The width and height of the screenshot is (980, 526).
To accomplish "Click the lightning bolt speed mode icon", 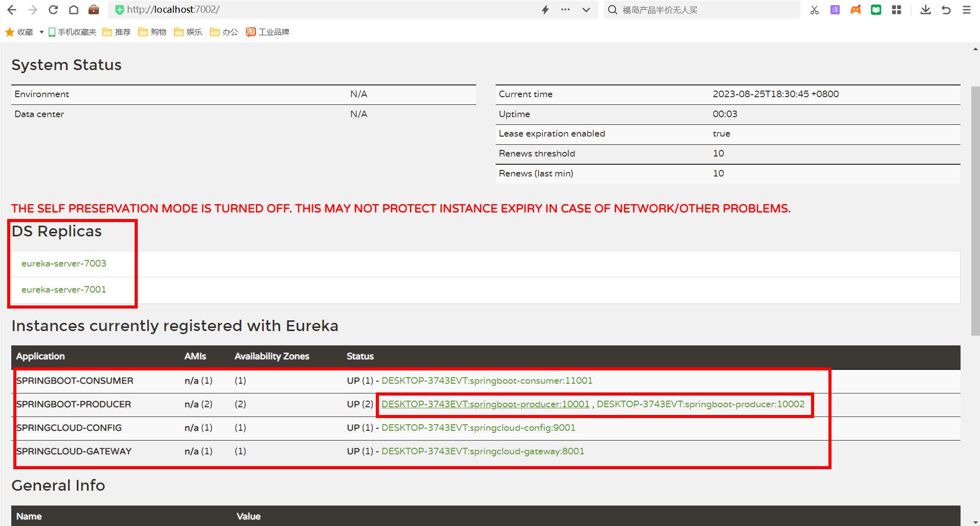I will click(x=545, y=10).
